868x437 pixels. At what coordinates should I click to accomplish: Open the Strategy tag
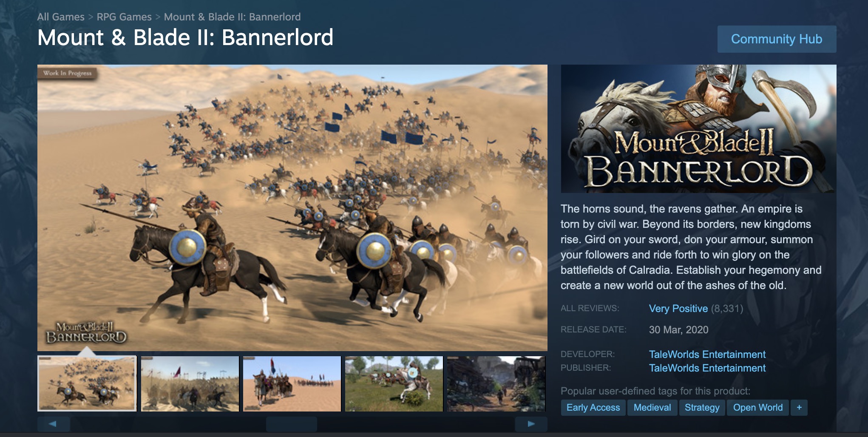pos(702,407)
